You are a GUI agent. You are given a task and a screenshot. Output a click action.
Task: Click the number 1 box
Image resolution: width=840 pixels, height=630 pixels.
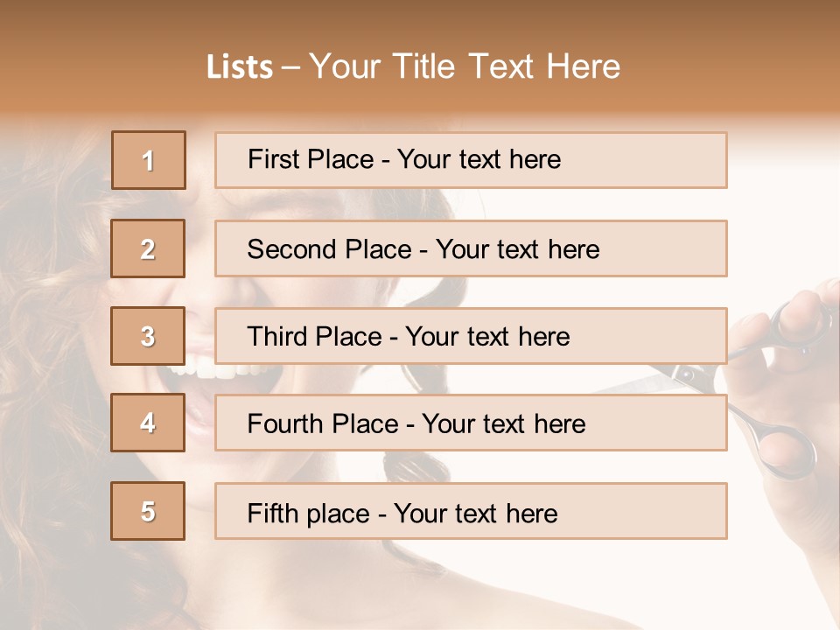(x=149, y=160)
